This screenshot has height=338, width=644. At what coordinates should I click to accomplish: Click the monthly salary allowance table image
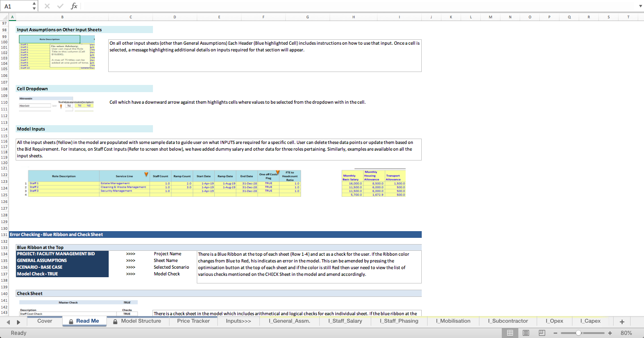click(x=373, y=183)
